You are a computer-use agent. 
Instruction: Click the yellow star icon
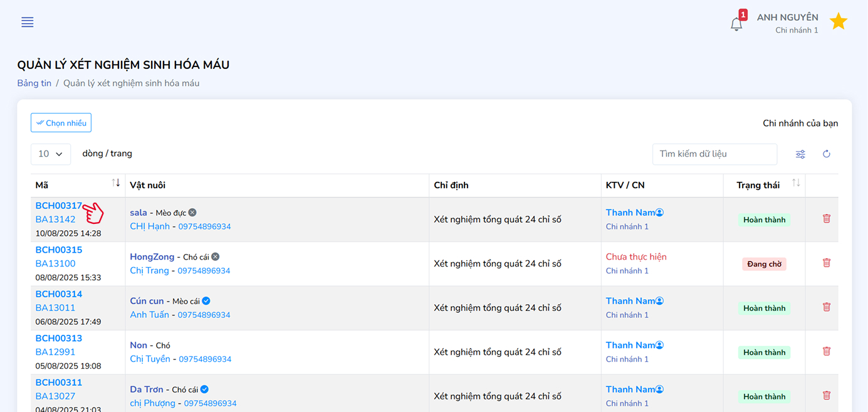click(838, 22)
